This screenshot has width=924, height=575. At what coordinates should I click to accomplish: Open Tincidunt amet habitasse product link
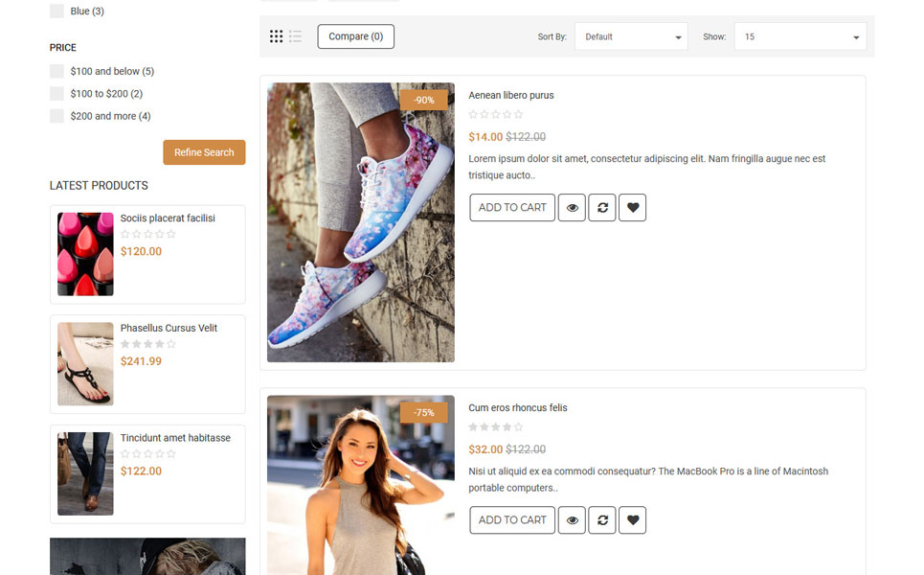click(x=175, y=438)
